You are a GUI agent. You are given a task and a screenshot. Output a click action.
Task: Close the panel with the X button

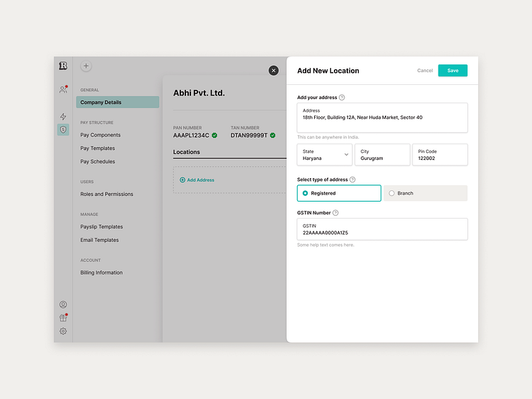(x=274, y=71)
